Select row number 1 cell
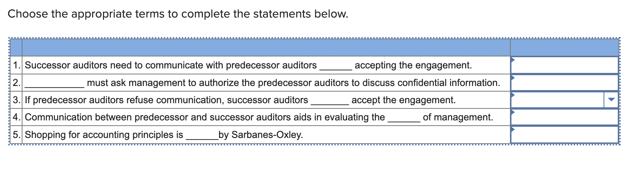 (16, 65)
